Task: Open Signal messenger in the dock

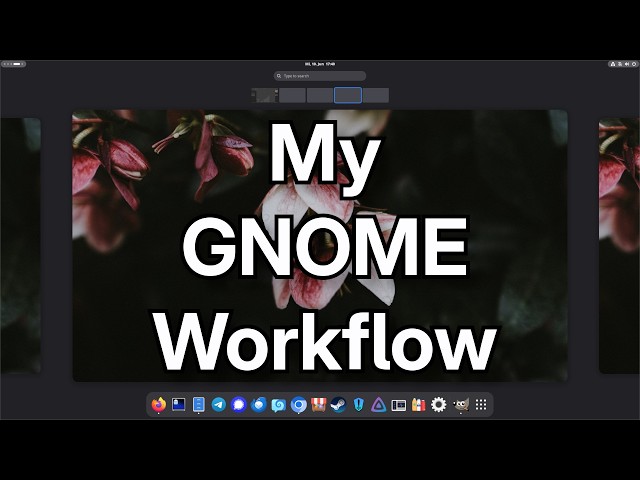Action: click(x=239, y=404)
